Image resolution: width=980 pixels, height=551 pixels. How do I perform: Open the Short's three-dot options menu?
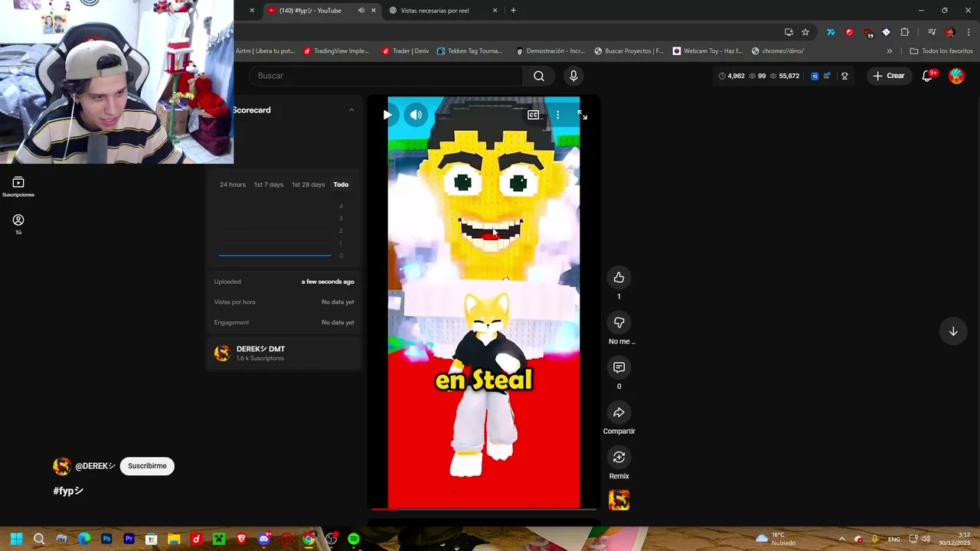[557, 115]
